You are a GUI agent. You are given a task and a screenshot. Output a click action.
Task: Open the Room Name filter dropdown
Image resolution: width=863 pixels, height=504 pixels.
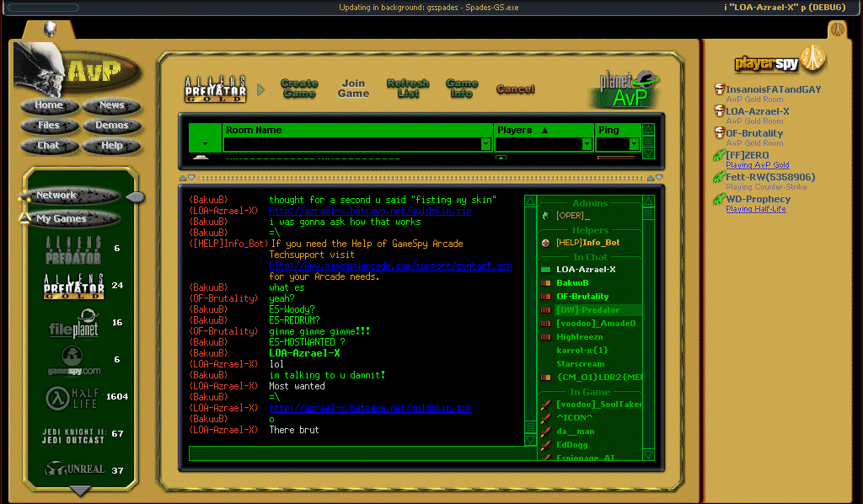[x=485, y=144]
